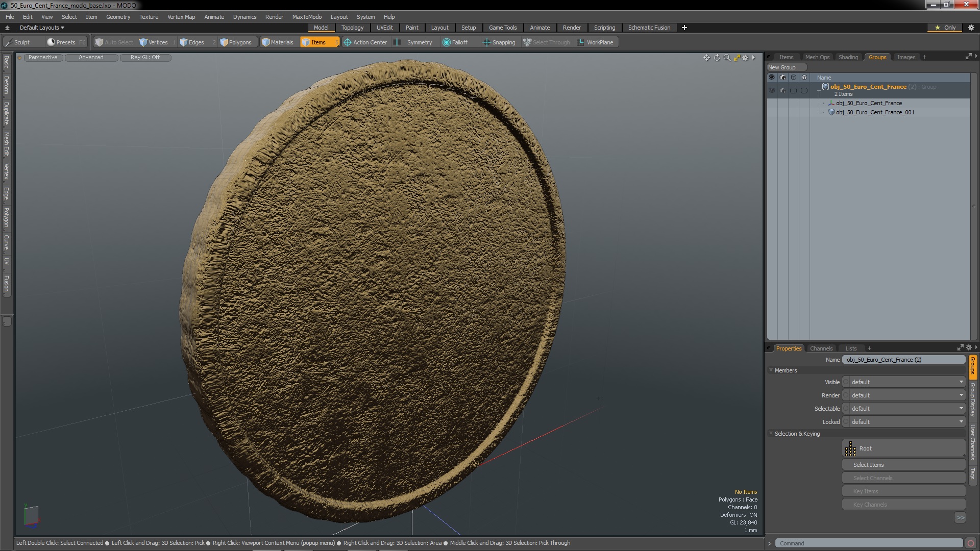
Task: Open the Visible dropdown
Action: [903, 382]
